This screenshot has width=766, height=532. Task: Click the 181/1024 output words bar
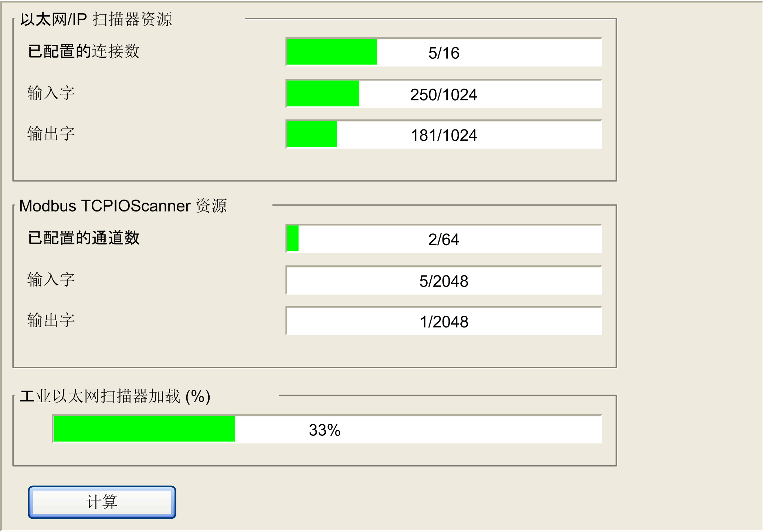[444, 135]
